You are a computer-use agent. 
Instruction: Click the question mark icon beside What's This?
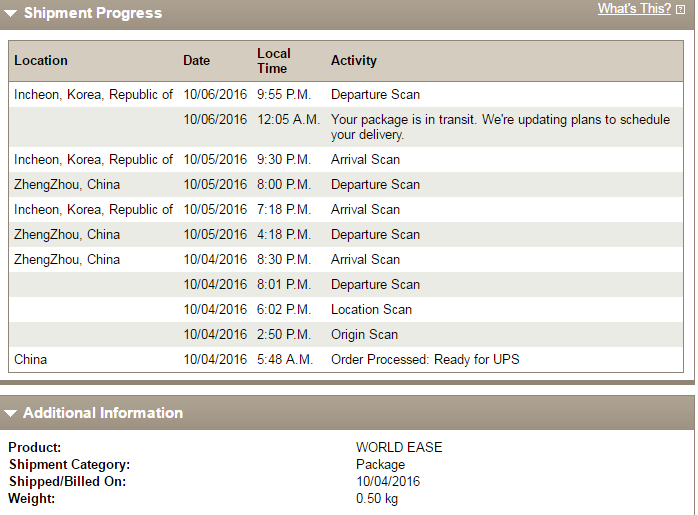[681, 9]
